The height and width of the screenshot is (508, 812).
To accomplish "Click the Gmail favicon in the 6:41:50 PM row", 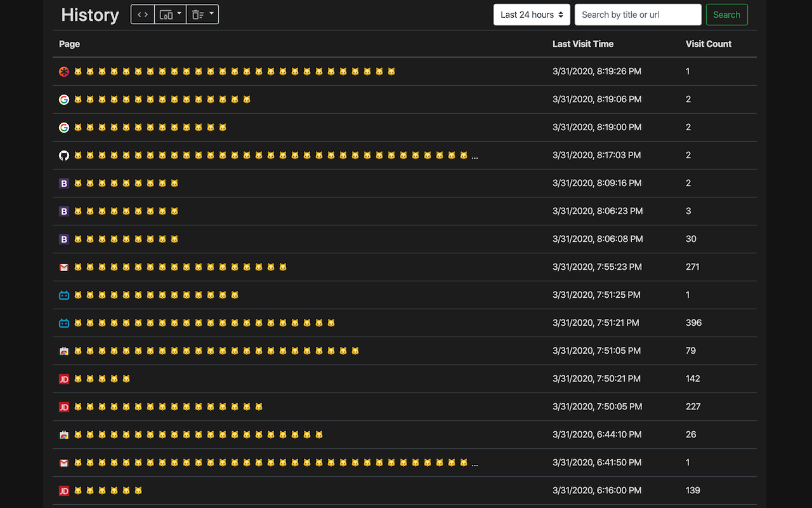I will click(x=64, y=463).
